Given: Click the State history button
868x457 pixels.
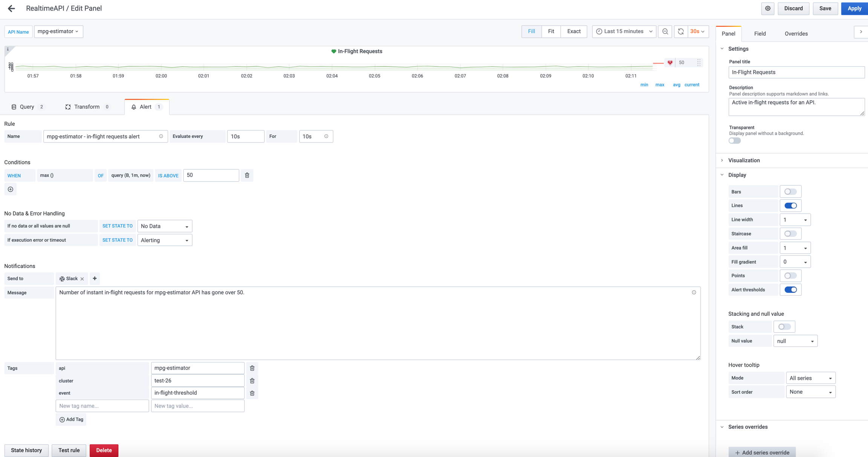Looking at the screenshot, I should pos(26,450).
